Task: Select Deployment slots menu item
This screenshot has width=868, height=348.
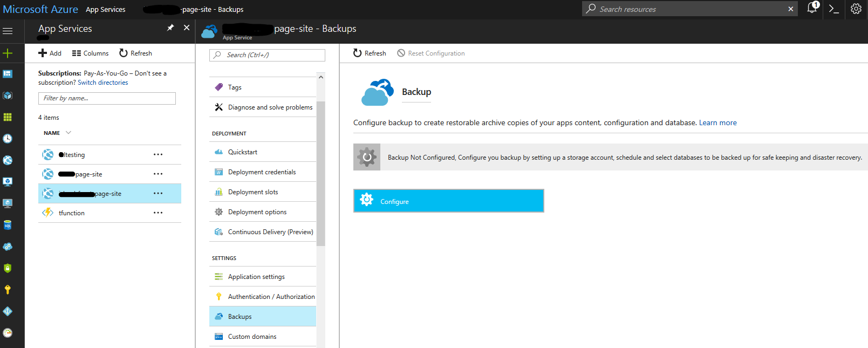Action: coord(253,192)
